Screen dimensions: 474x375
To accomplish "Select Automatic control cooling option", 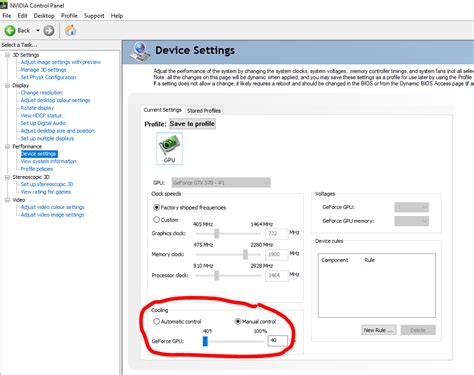I will point(156,321).
